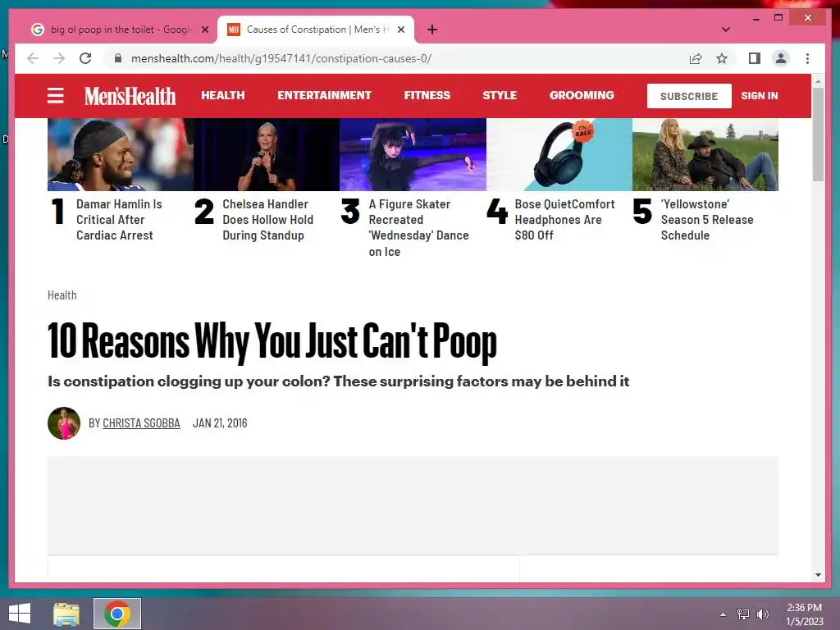Click Christa Sgobba's author avatar photo
Viewport: 840px width, 630px height.
(x=64, y=423)
